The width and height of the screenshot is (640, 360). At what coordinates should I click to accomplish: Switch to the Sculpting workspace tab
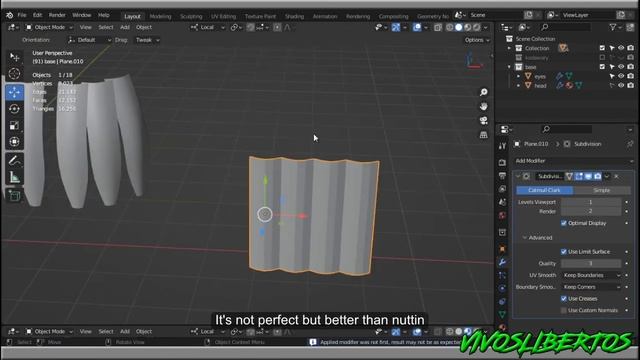[x=191, y=16]
